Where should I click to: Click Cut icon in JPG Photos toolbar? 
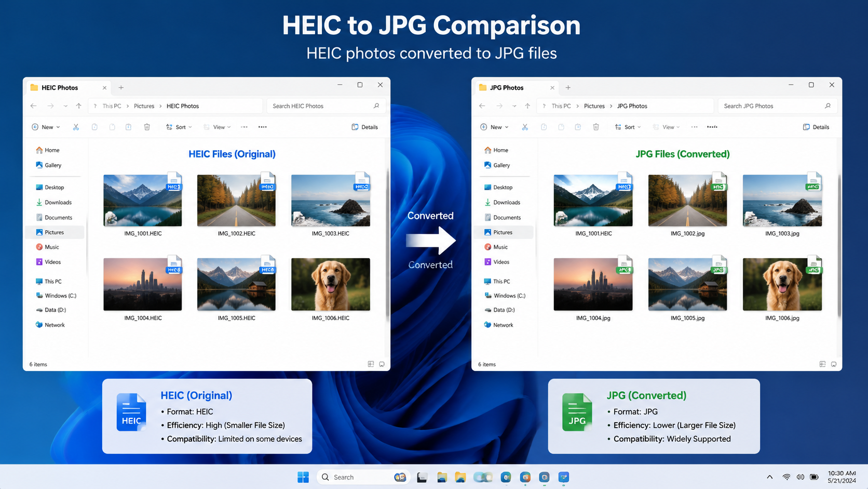click(525, 127)
